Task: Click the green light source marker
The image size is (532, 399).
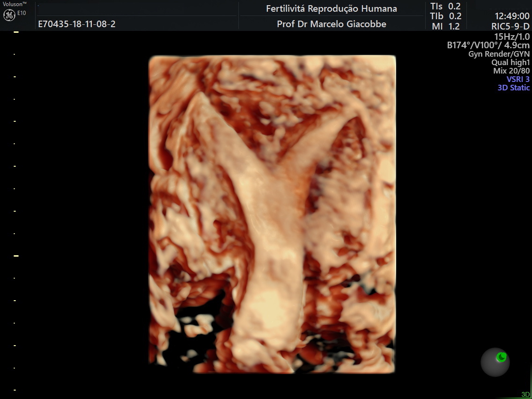Action: [502, 357]
